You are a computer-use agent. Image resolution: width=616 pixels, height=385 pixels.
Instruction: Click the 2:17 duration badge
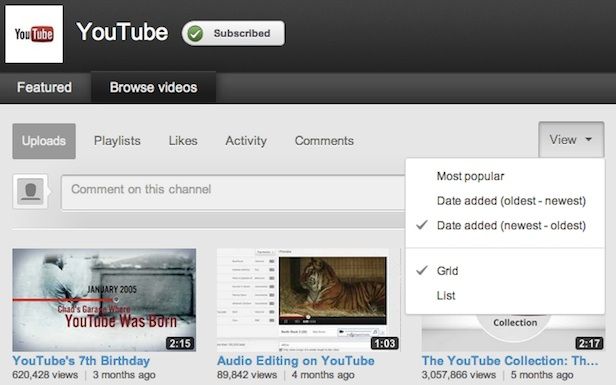click(589, 343)
